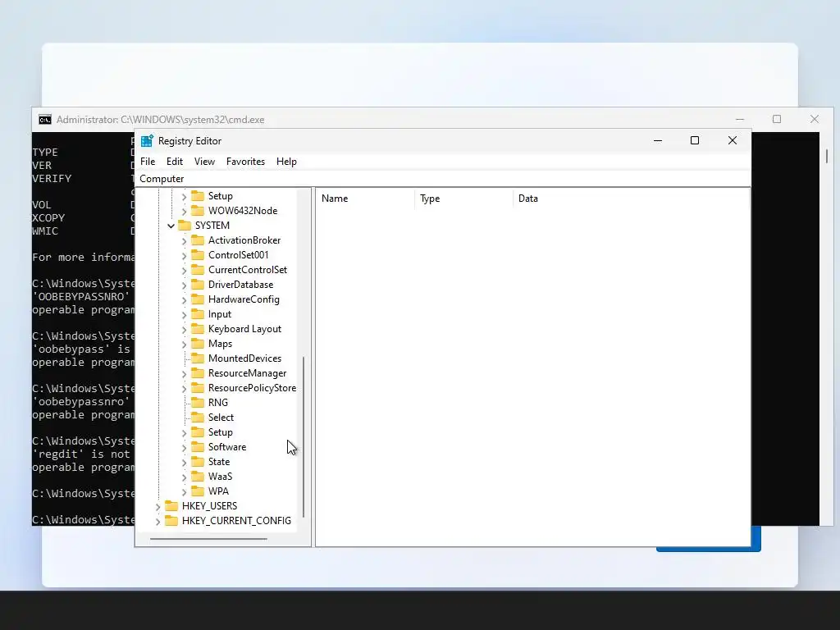Close the Registry Editor window
This screenshot has height=630, width=840.
click(x=733, y=140)
